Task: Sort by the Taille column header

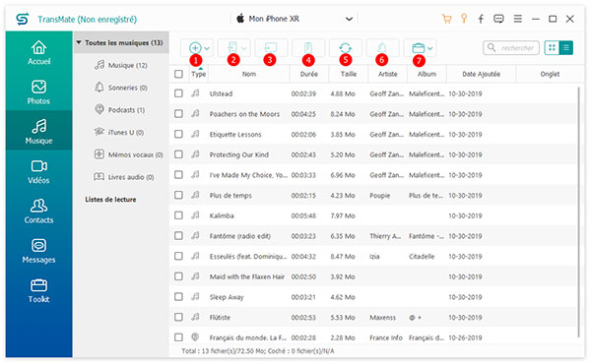Action: (x=349, y=74)
